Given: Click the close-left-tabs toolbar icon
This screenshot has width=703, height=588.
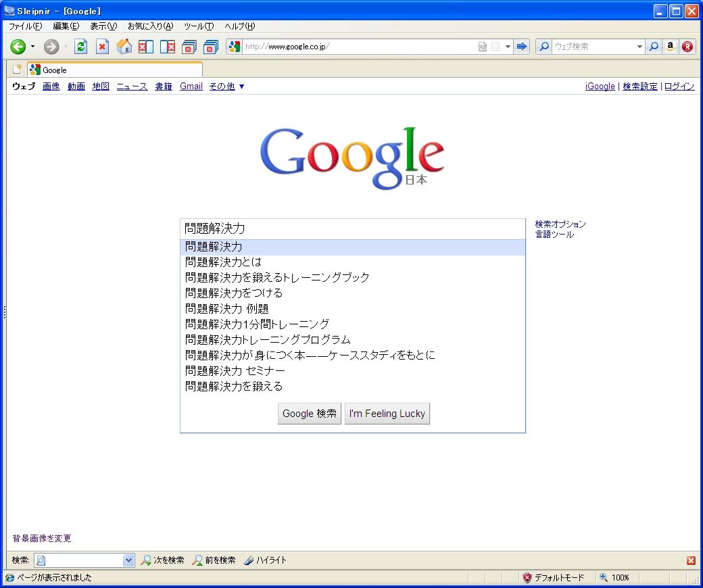Looking at the screenshot, I should (146, 47).
